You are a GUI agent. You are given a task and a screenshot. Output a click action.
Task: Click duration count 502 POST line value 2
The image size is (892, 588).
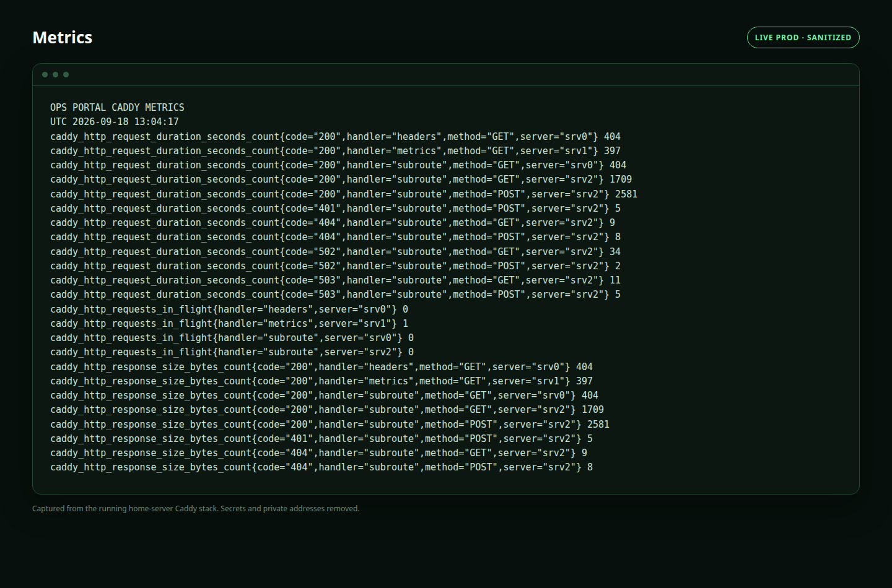[x=335, y=266]
